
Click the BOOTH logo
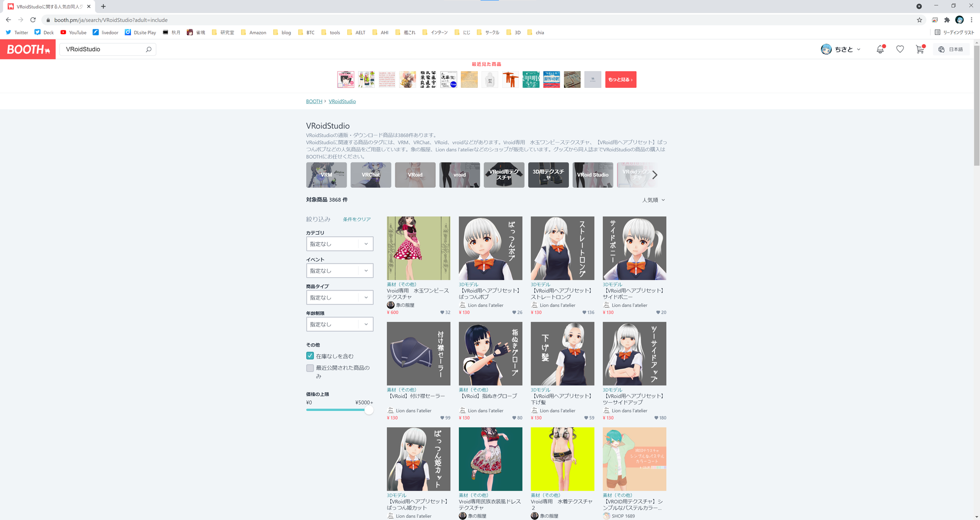(x=28, y=49)
